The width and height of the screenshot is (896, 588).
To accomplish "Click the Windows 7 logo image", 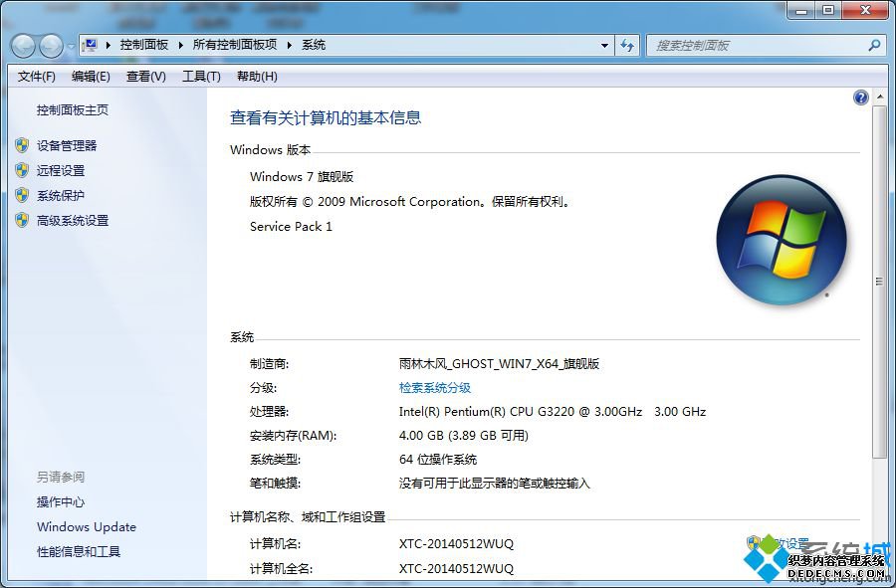I will click(x=782, y=239).
